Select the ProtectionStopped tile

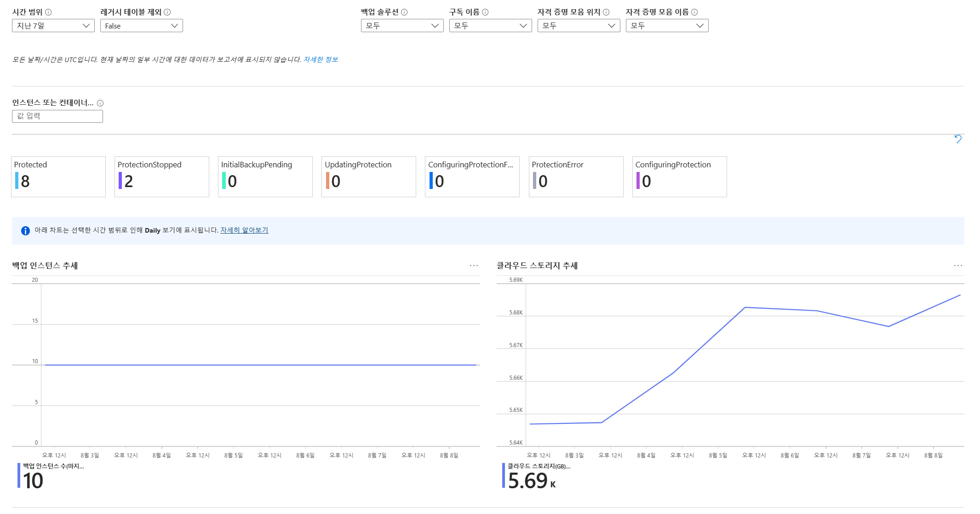pos(162,177)
